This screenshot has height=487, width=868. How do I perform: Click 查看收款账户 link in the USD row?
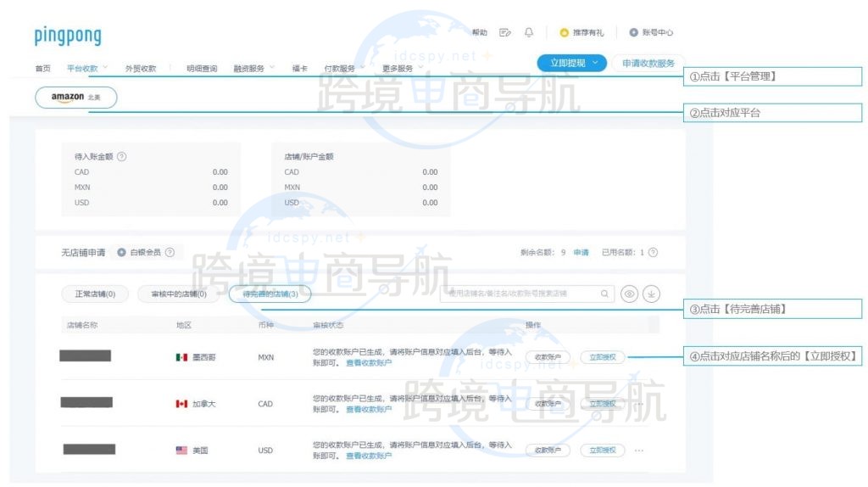point(369,456)
